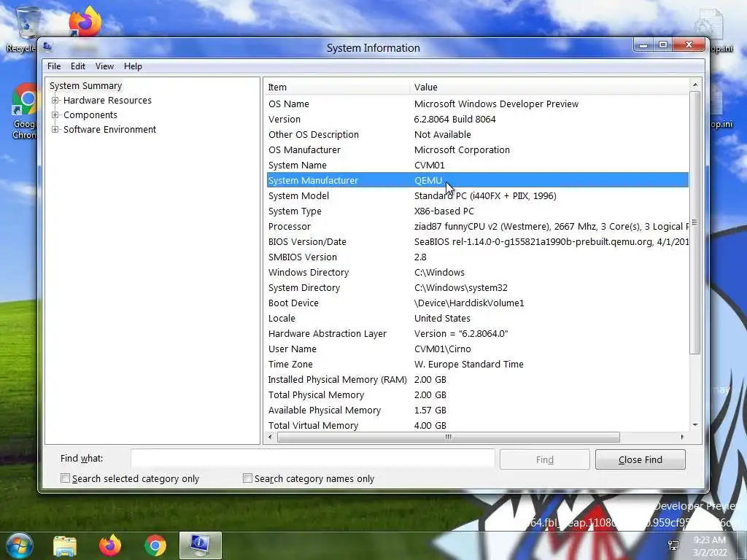Select Software Environment tree label
Viewport: 747px width, 560px height.
(109, 130)
